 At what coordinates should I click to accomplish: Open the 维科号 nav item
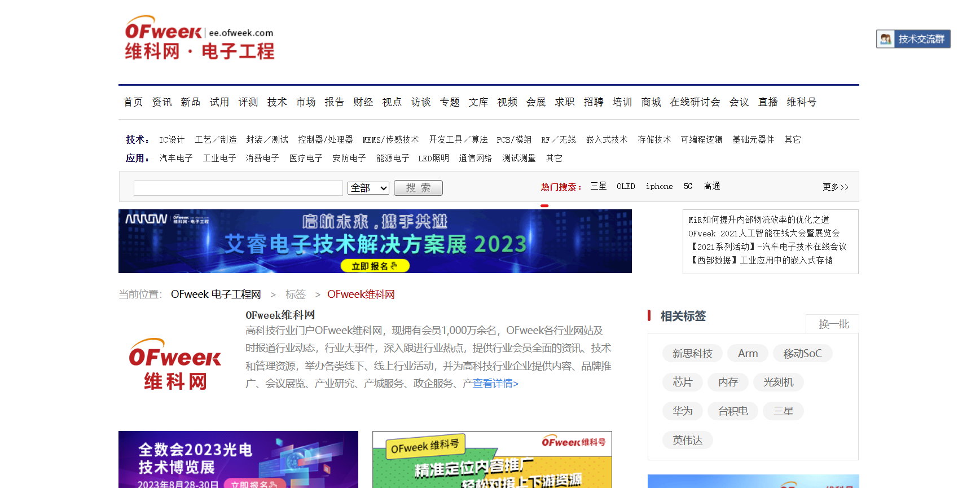tap(802, 102)
